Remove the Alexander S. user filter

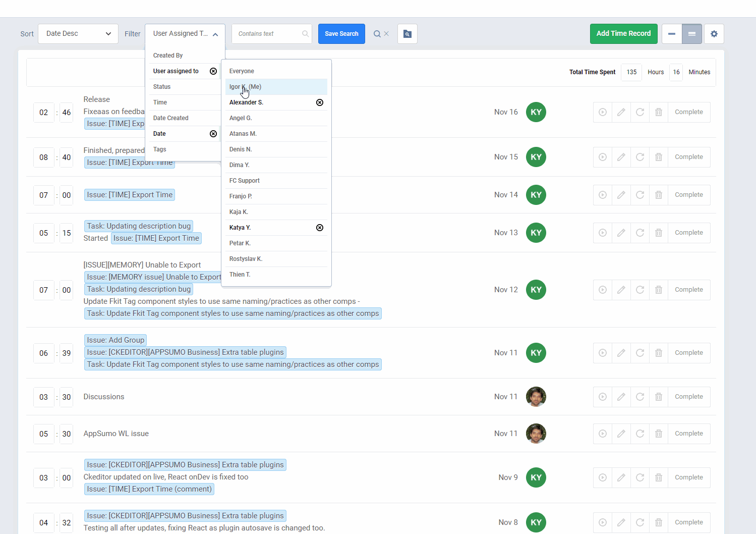tap(320, 102)
